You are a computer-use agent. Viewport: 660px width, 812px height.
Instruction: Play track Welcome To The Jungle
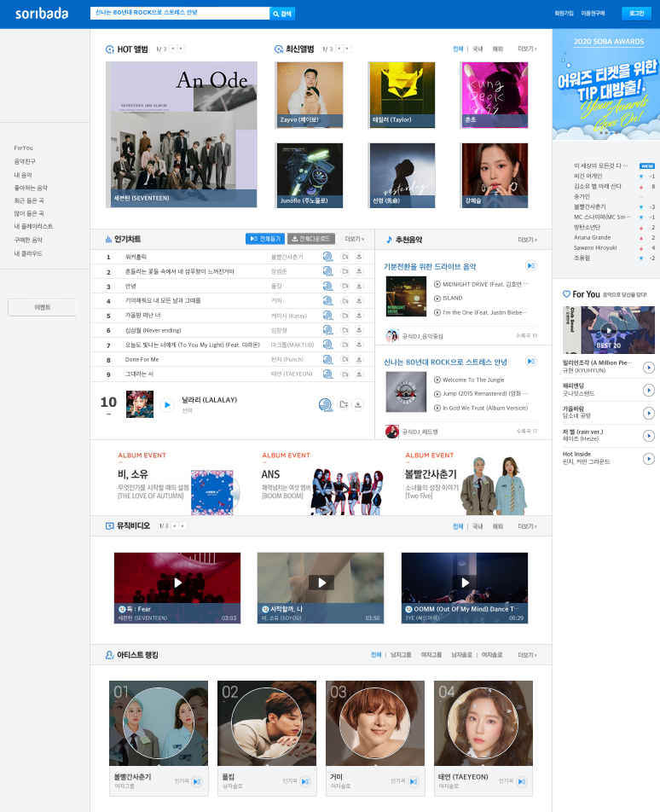437,380
